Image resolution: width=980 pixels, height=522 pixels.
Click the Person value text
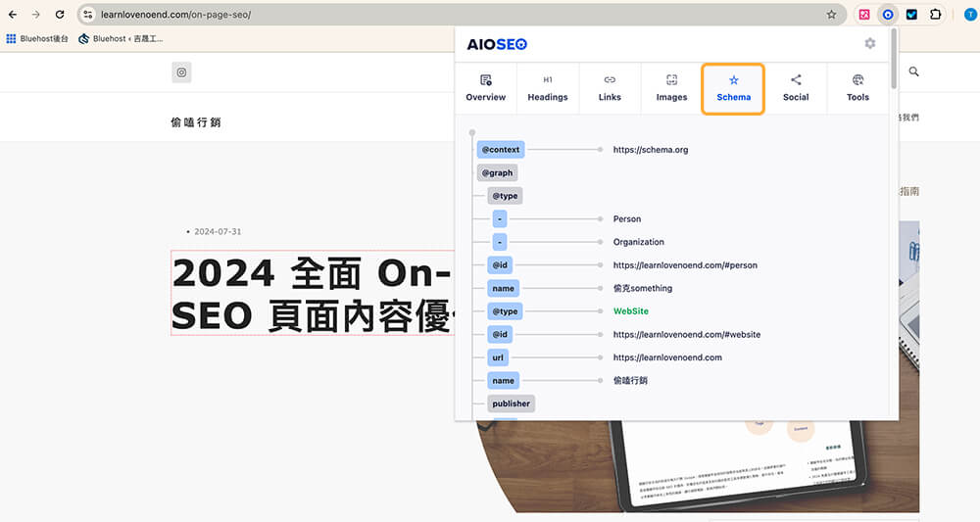click(x=627, y=219)
